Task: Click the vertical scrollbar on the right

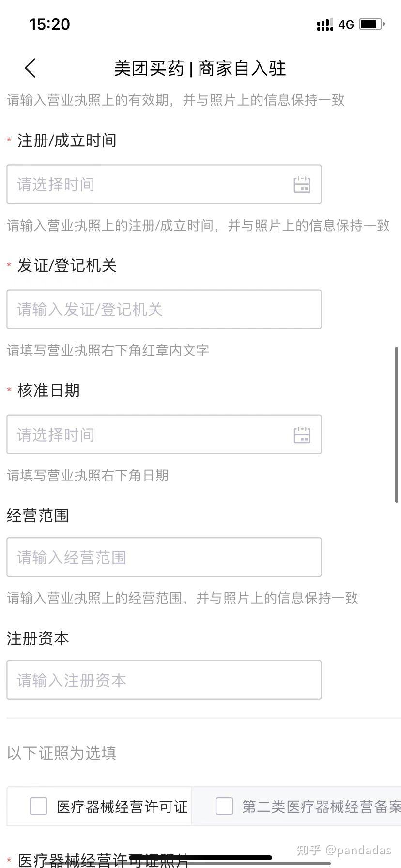Action: [x=397, y=425]
